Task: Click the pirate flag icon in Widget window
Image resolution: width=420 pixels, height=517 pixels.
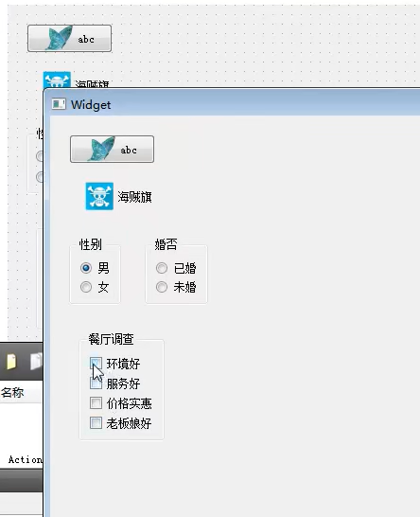Action: (x=99, y=196)
